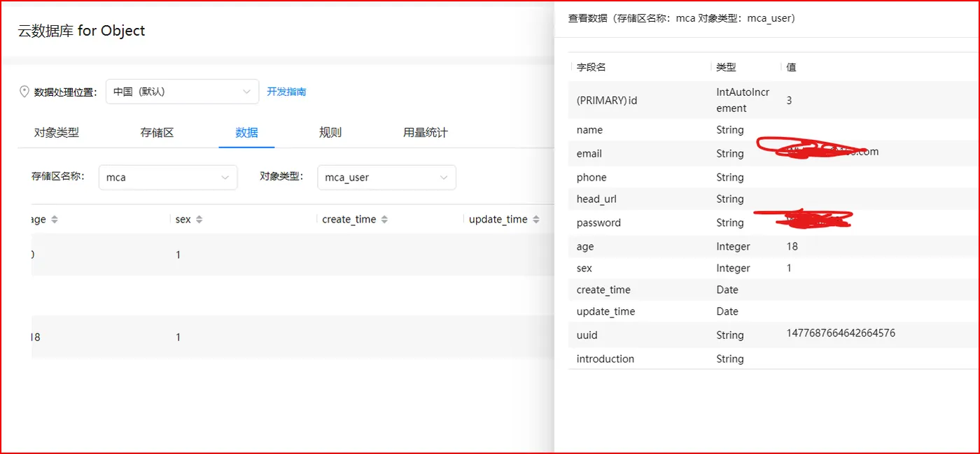Click the create_time column header

tap(349, 220)
